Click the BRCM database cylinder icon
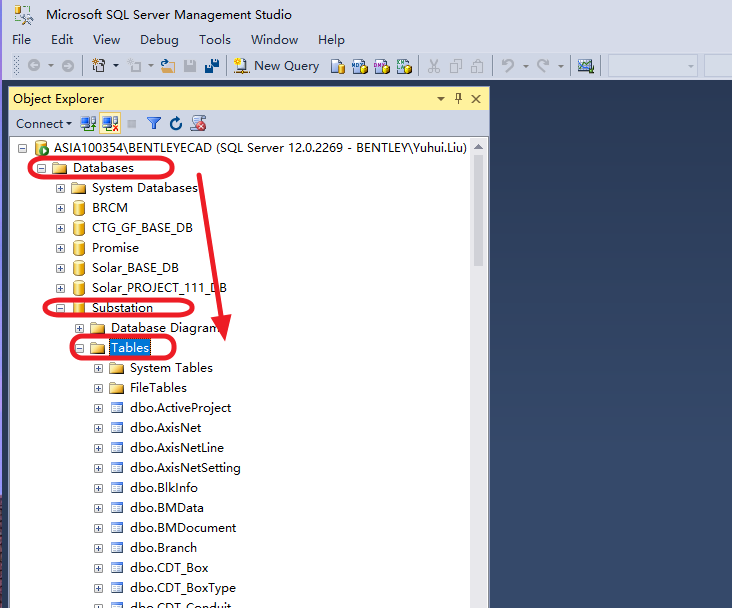Screen dimensions: 732x608 tap(79, 208)
